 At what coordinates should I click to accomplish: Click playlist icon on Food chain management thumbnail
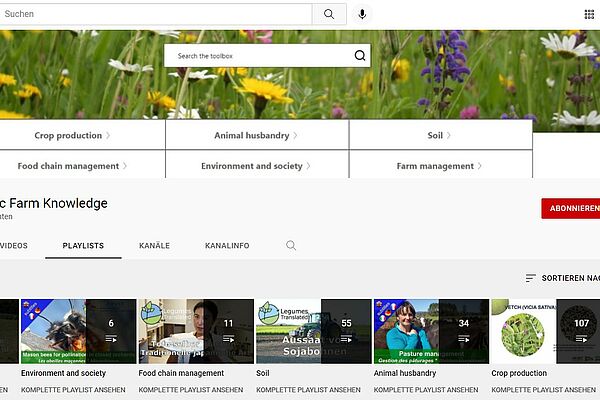tap(228, 339)
